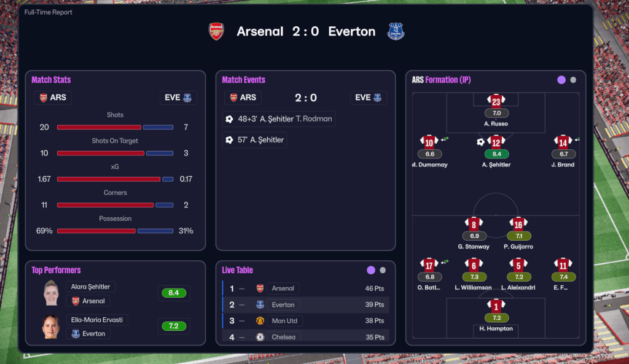The width and height of the screenshot is (629, 364).
Task: Click A. Şehitler's number 12 shirt
Action: tap(496, 142)
